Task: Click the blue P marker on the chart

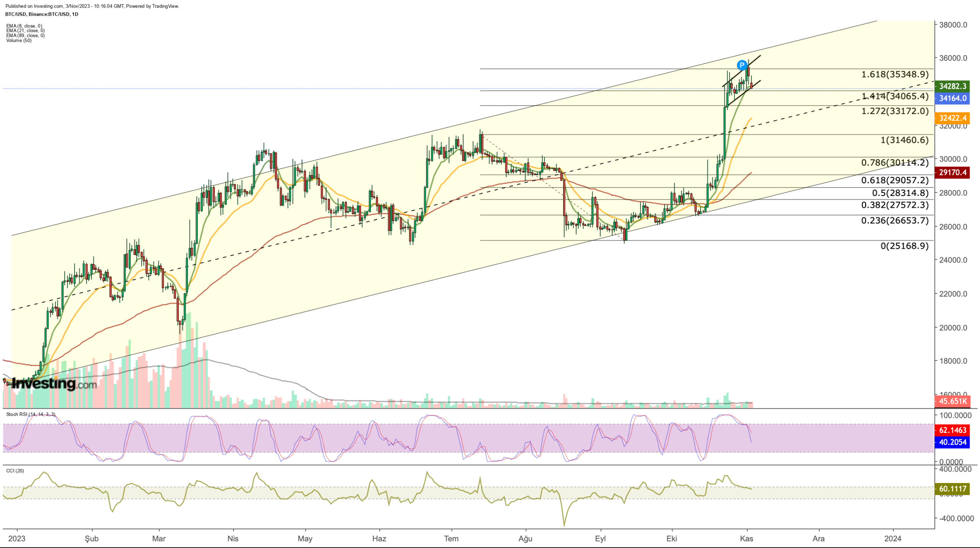Action: tap(742, 65)
